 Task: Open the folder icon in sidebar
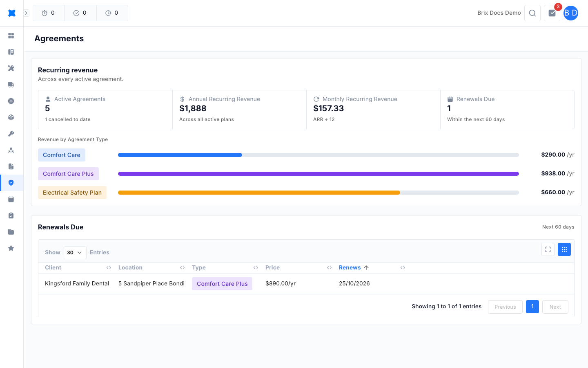pos(11,232)
